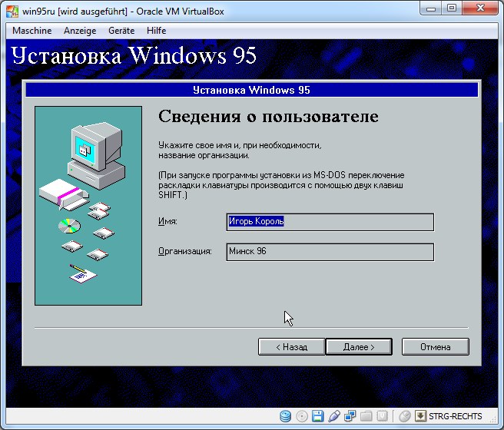
Task: Click the network adapters status icon
Action: click(x=350, y=416)
